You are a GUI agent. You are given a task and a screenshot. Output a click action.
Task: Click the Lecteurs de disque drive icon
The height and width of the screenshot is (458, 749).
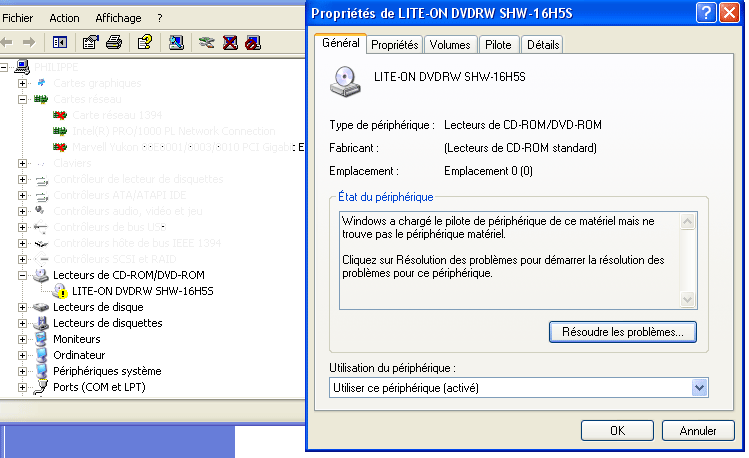(x=41, y=307)
